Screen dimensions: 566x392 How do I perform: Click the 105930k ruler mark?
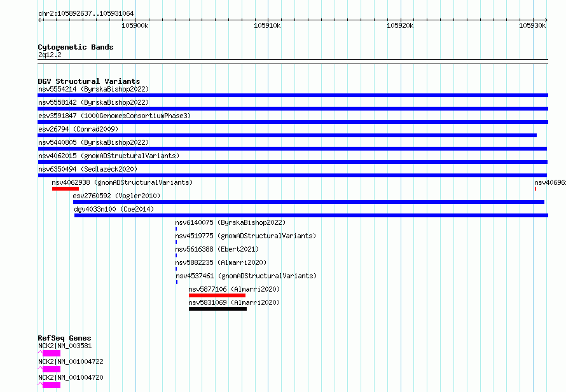(x=532, y=25)
